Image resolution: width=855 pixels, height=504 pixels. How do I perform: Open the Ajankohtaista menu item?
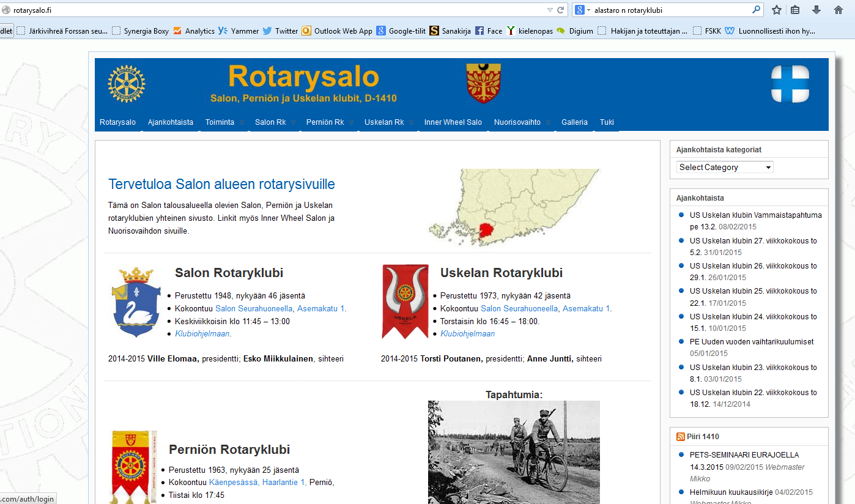171,122
